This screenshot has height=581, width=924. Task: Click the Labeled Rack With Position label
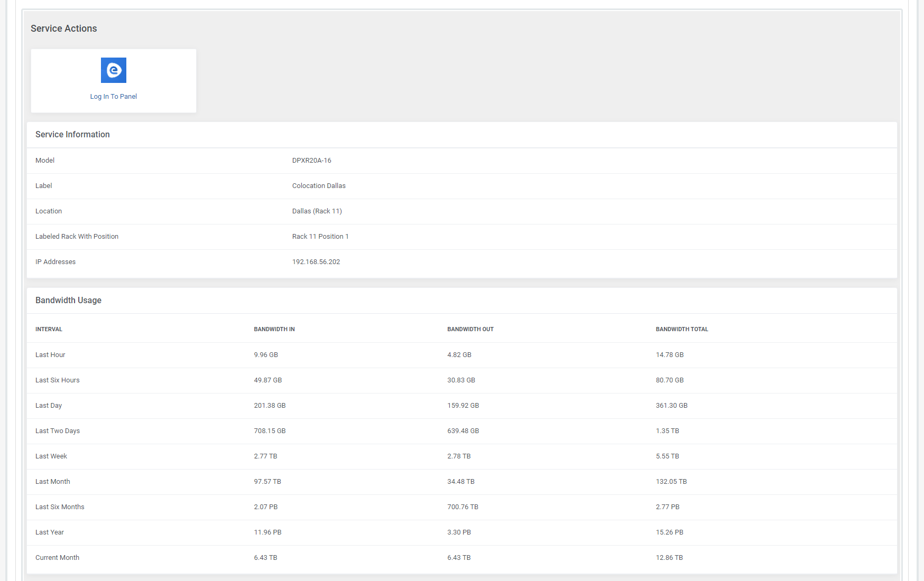[77, 237]
